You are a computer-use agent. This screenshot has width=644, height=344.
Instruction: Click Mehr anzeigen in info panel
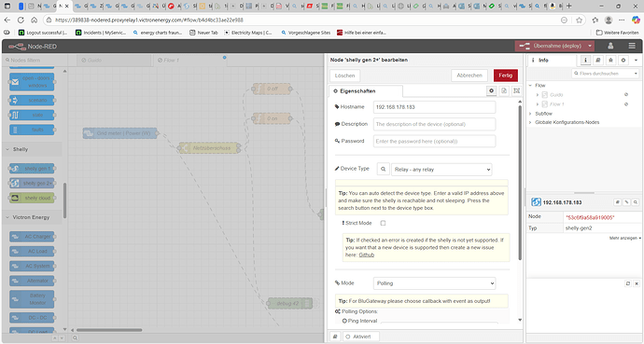(624, 238)
